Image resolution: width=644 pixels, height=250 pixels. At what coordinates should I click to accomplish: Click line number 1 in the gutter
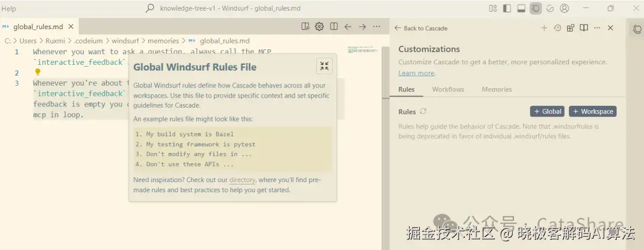pyautogui.click(x=17, y=52)
